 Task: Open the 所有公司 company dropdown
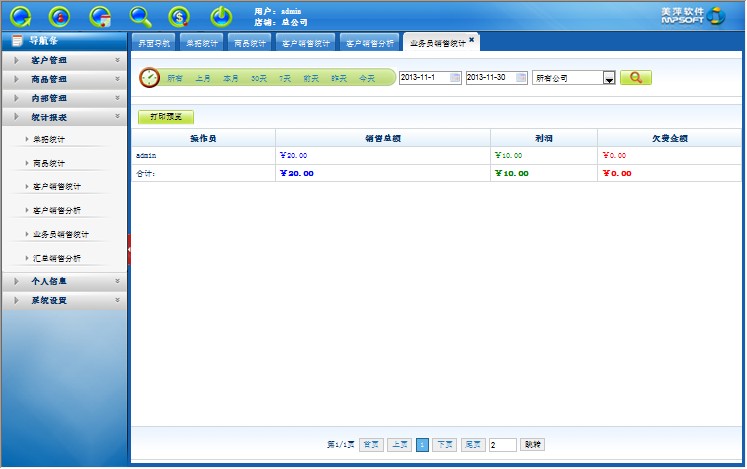pyautogui.click(x=607, y=78)
